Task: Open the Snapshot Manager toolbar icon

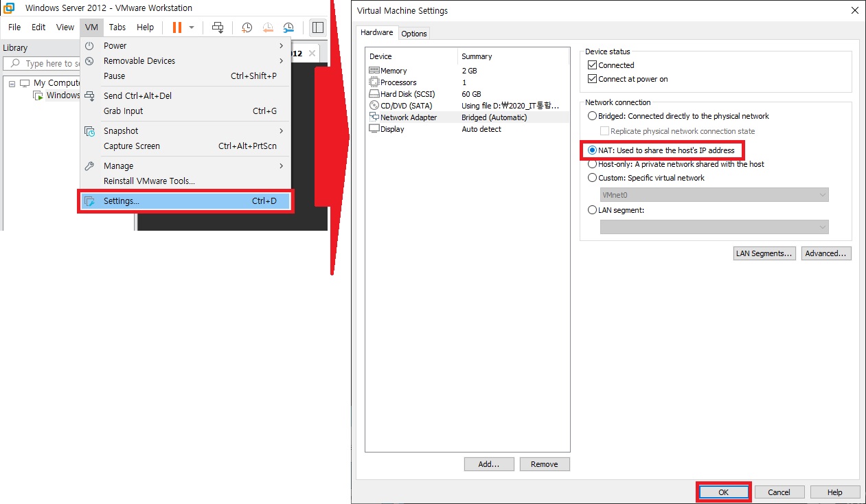Action: click(x=288, y=27)
